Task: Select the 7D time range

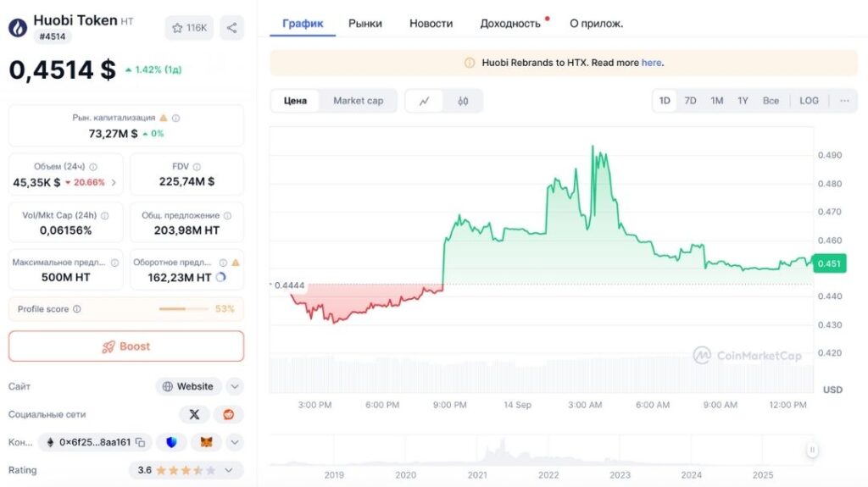Action: 690,101
